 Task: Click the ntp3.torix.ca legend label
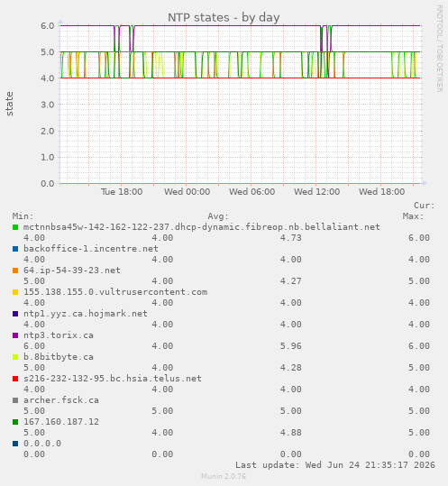pyautogui.click(x=59, y=335)
